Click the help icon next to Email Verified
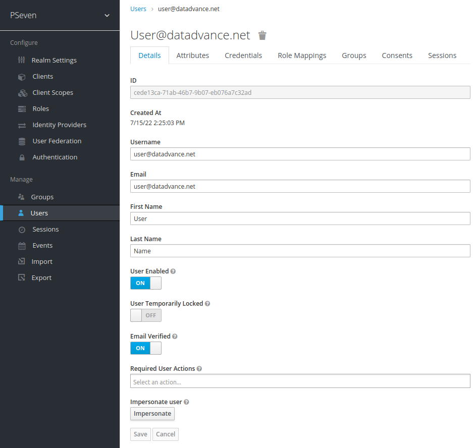The height and width of the screenshot is (448, 476). click(x=175, y=337)
